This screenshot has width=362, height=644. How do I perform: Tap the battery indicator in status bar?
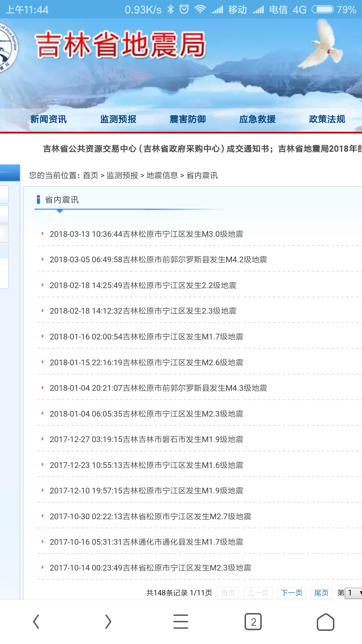coord(322,9)
